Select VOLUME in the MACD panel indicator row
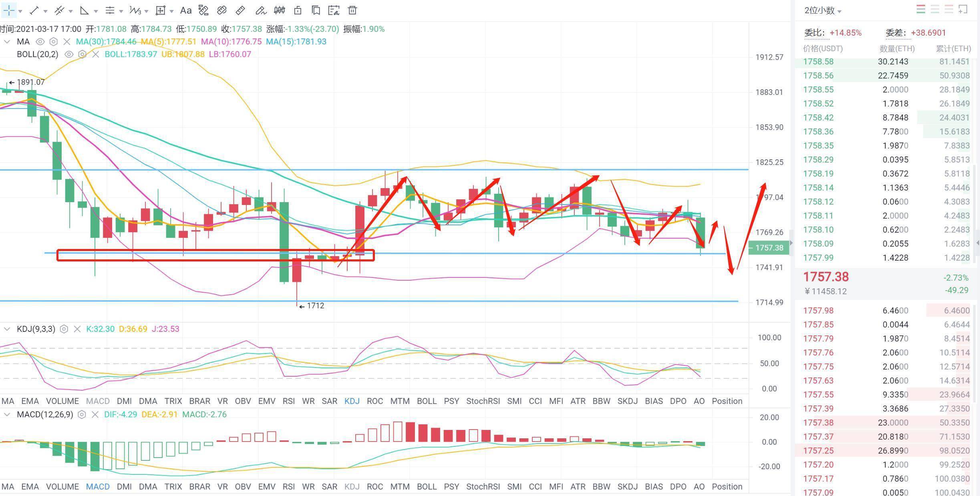Screen dimensions: 980x496 coord(62,487)
